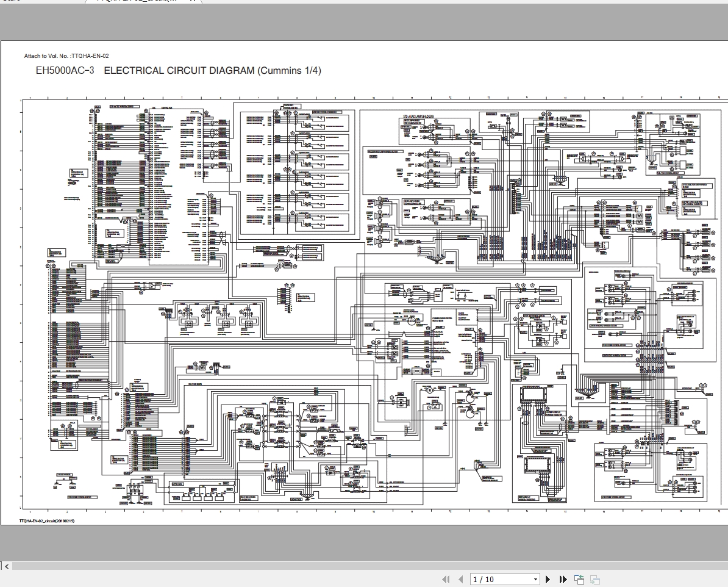Image resolution: width=728 pixels, height=587 pixels.
Task: Go to the previous page
Action: (x=460, y=579)
